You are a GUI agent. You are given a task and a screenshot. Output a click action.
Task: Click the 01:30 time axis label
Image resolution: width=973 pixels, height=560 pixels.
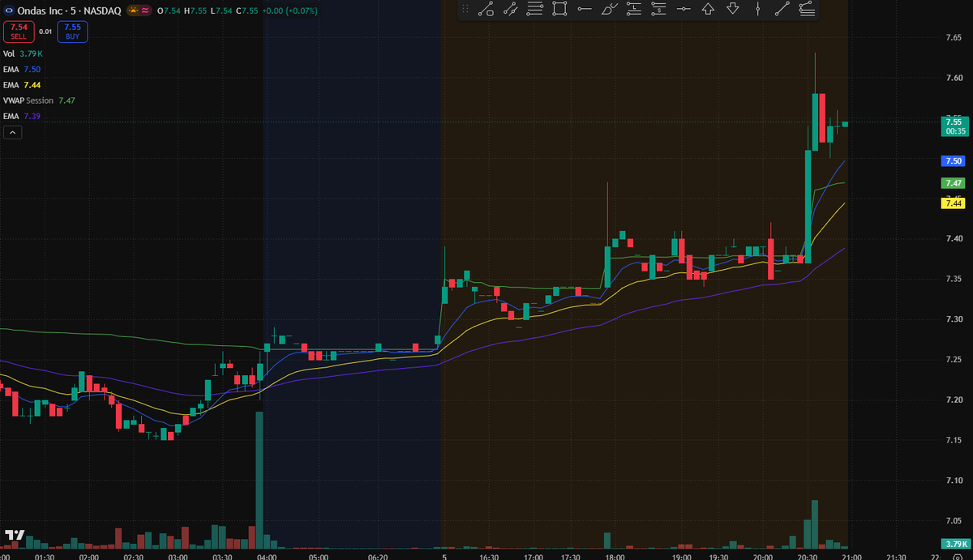[45, 558]
